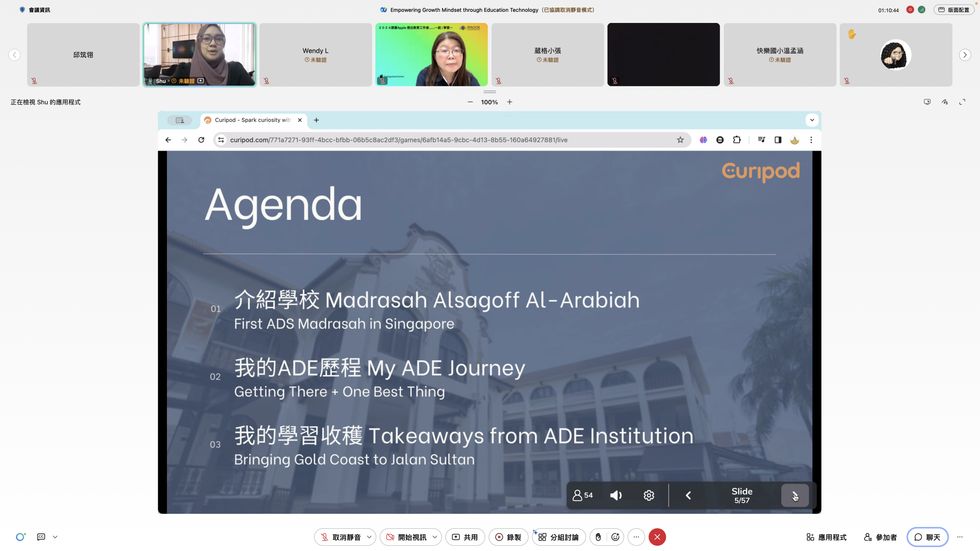
Task: Bookmark page with star icon
Action: pyautogui.click(x=680, y=140)
